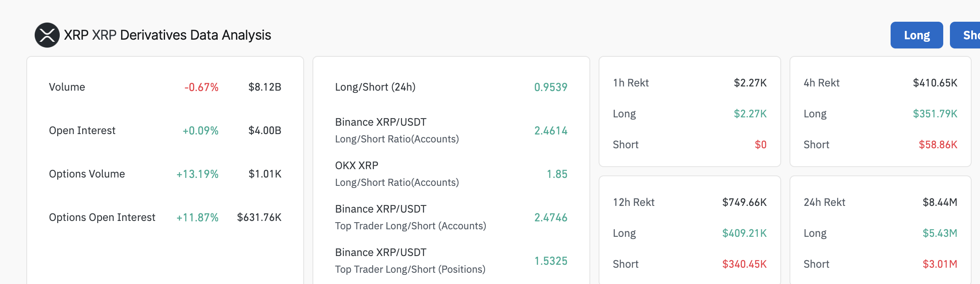Click the partially visible Short button
Image resolution: width=980 pixels, height=284 pixels.
[965, 35]
